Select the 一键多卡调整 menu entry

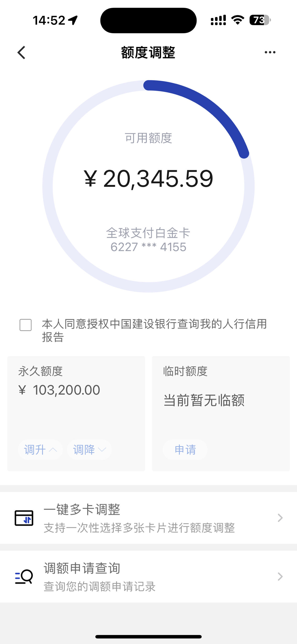pos(148,518)
